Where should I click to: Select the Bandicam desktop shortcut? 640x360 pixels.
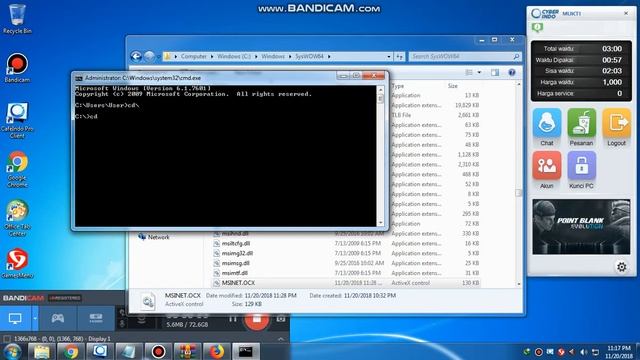click(x=17, y=68)
